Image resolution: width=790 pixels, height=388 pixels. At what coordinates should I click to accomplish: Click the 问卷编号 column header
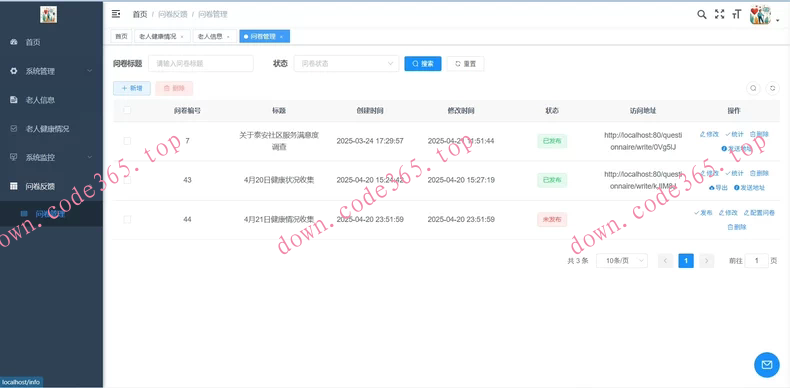pos(187,110)
